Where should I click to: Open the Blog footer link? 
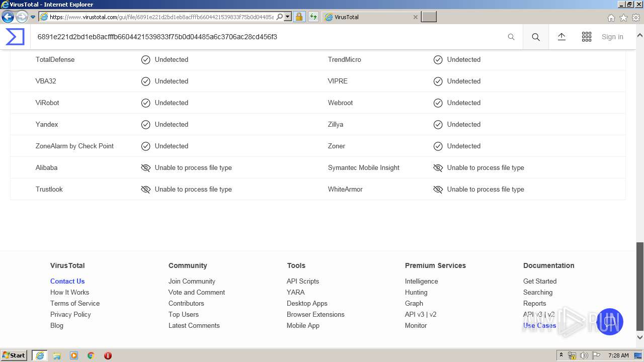tap(57, 325)
